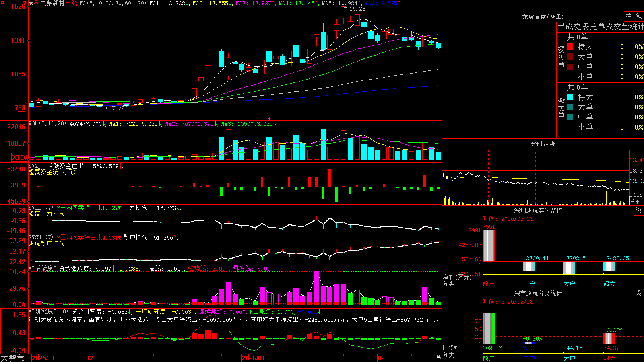The width and height of the screenshot is (644, 362).
Task: Toggle the 日线 period label
Action: 71,3
